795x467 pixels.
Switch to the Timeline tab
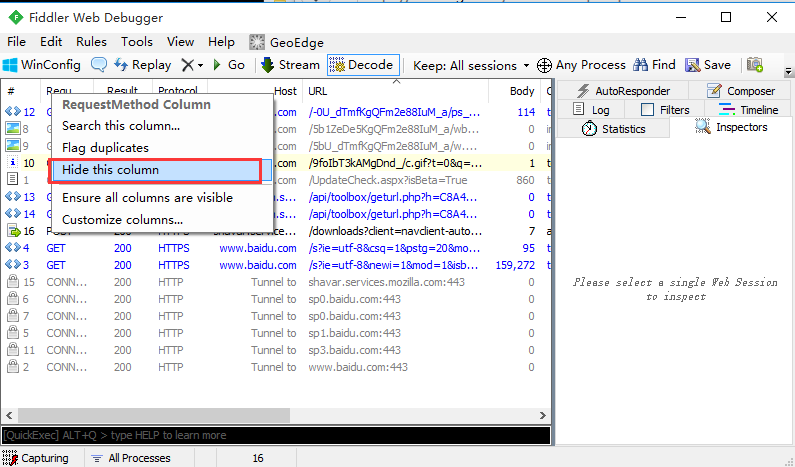pos(748,110)
